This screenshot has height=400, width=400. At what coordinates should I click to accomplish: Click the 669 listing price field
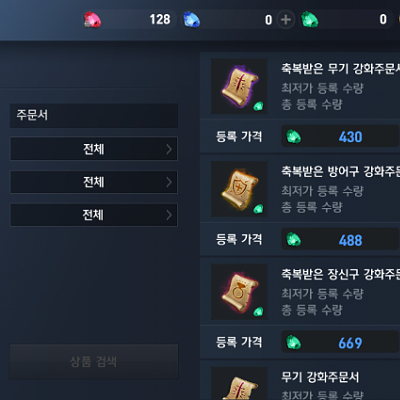click(x=340, y=342)
